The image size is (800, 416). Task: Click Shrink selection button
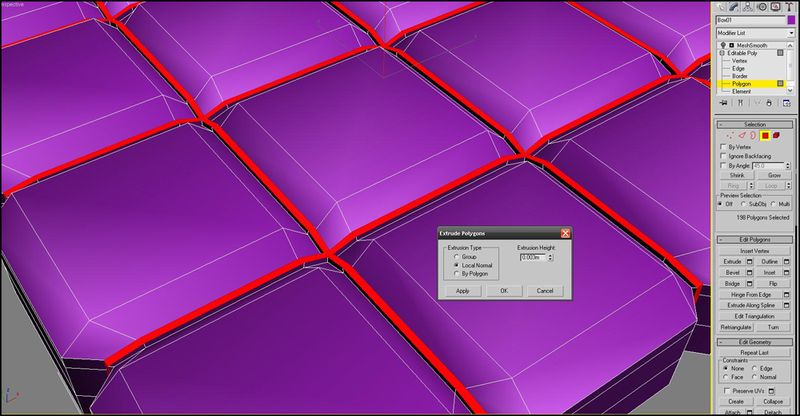pos(737,175)
